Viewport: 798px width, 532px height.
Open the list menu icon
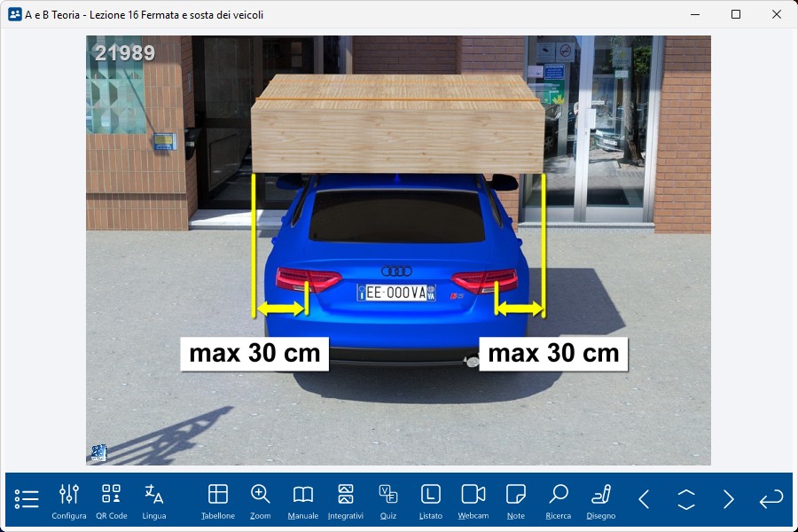pyautogui.click(x=27, y=499)
